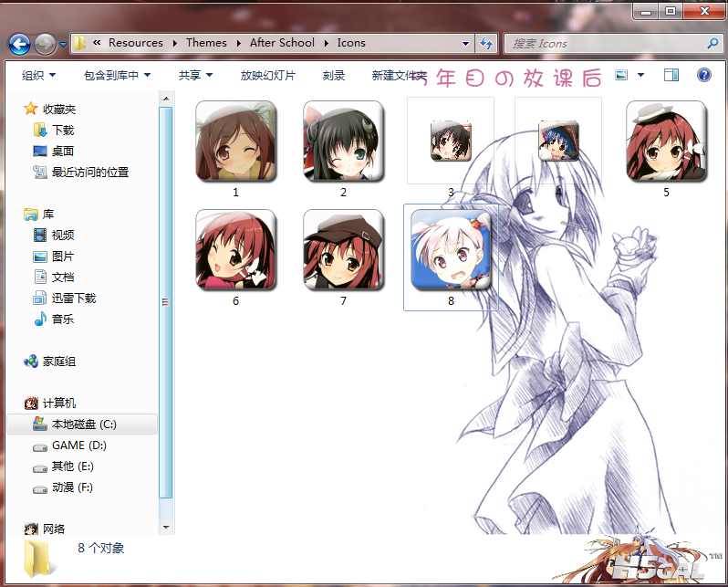The image size is (728, 587).
Task: Go back with the Back arrow button
Action: pos(19,45)
